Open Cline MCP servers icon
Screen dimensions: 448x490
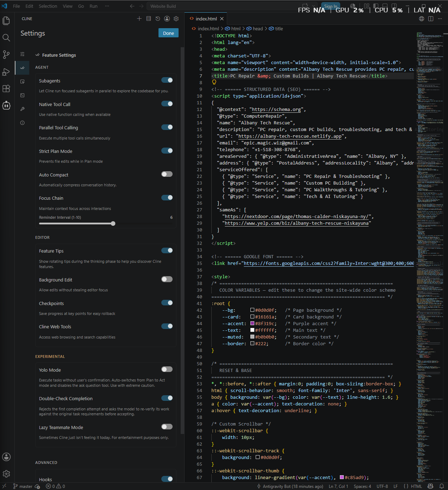tap(149, 19)
